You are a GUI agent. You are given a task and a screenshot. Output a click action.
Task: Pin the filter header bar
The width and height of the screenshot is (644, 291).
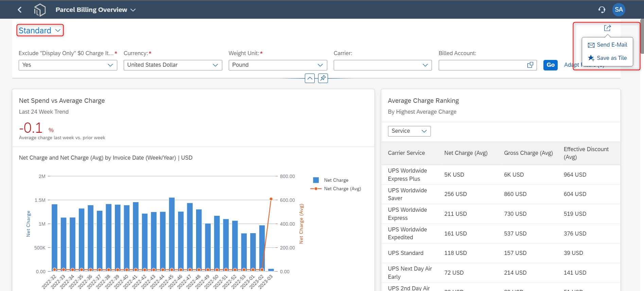point(323,78)
